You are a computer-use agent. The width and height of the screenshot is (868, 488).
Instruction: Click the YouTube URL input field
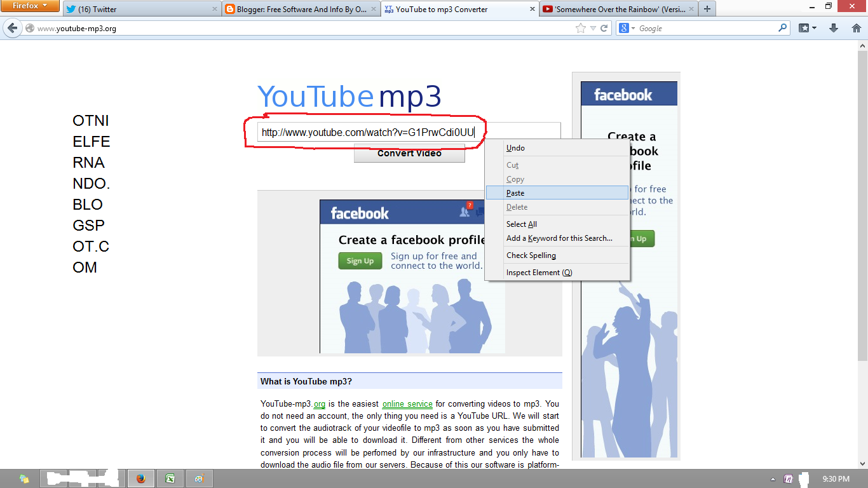(x=409, y=132)
